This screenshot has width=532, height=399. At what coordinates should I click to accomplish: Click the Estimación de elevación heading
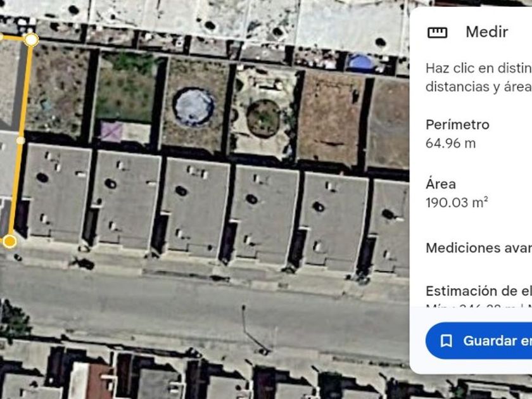point(479,291)
